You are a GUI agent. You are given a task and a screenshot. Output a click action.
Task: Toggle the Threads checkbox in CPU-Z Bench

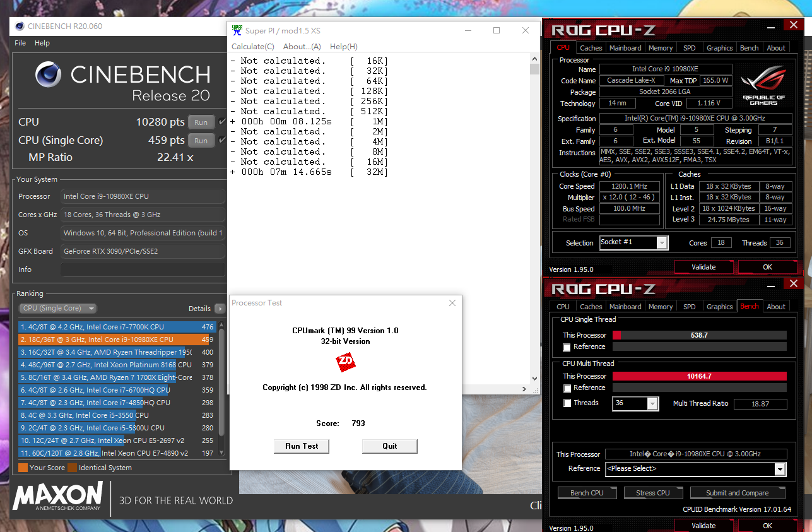567,403
